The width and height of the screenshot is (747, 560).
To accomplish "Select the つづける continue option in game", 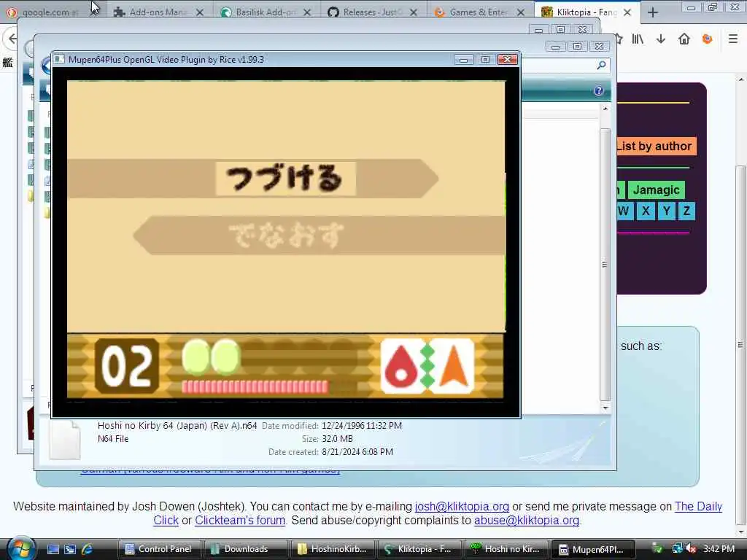I will pyautogui.click(x=285, y=179).
